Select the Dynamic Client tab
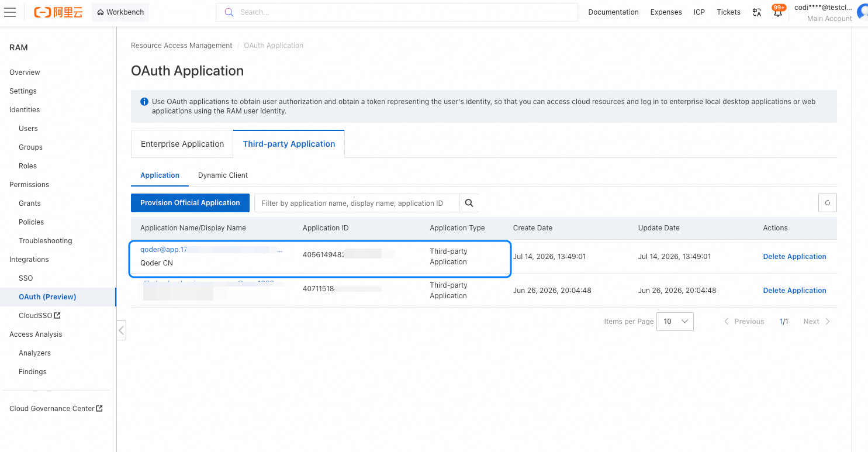This screenshot has width=868, height=452. click(x=223, y=175)
